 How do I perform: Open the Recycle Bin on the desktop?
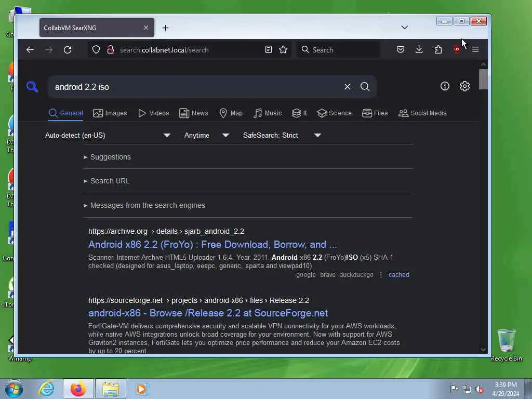click(x=506, y=345)
